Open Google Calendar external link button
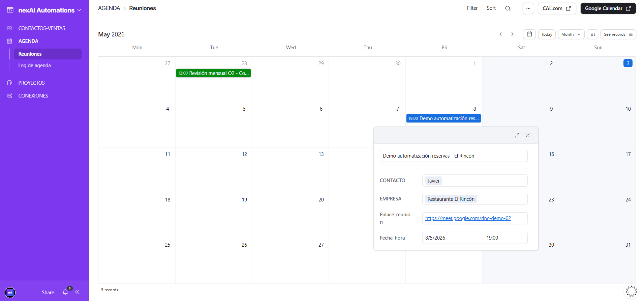This screenshot has height=301, width=644. coord(608,8)
